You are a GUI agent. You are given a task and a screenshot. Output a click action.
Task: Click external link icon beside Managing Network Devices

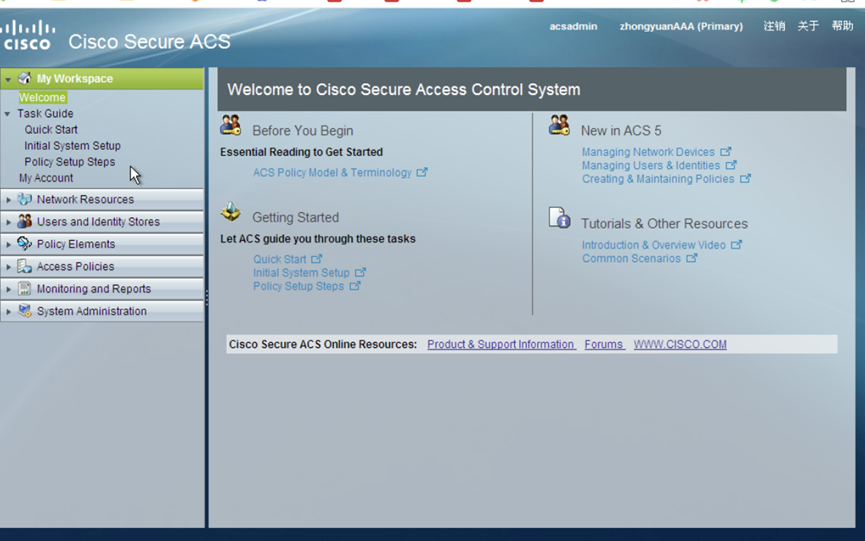[726, 151]
